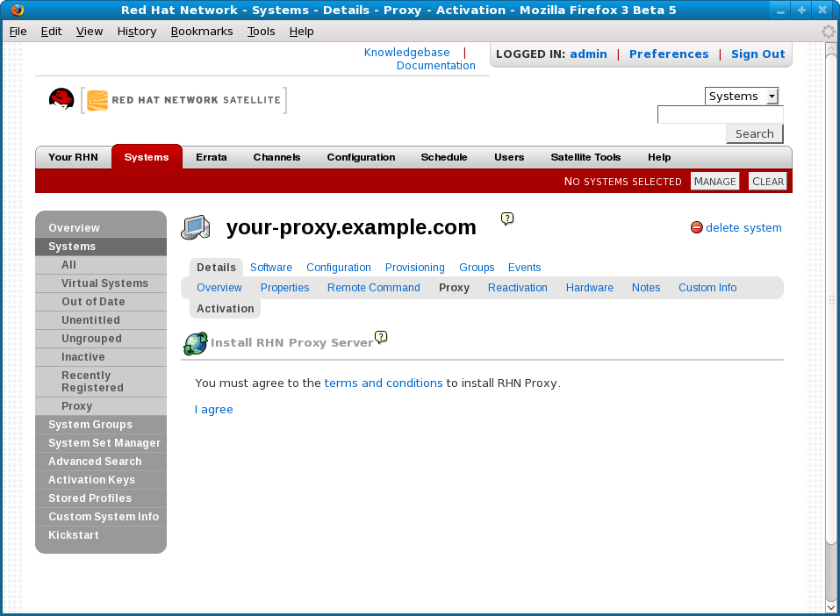
Task: Click the red delete system icon
Action: click(x=696, y=227)
